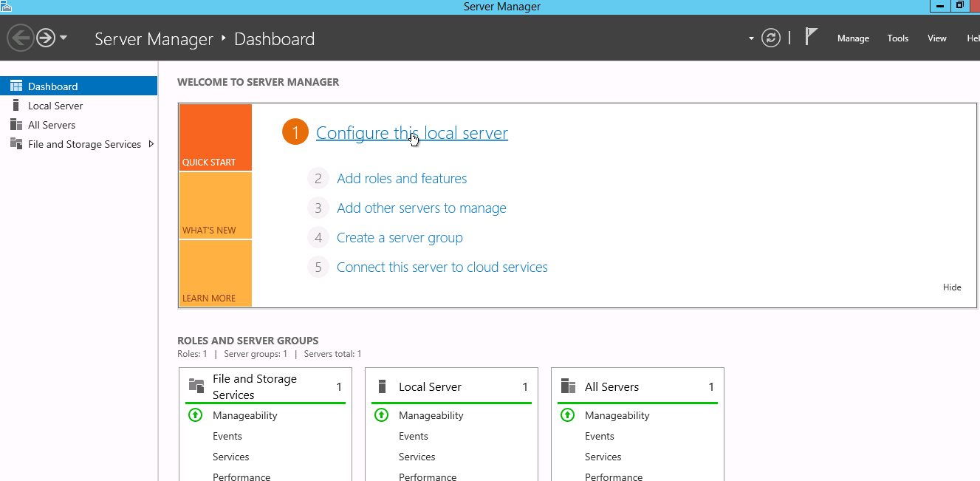Open Events in File and Storage Services tile
This screenshot has width=980, height=481.
(227, 436)
